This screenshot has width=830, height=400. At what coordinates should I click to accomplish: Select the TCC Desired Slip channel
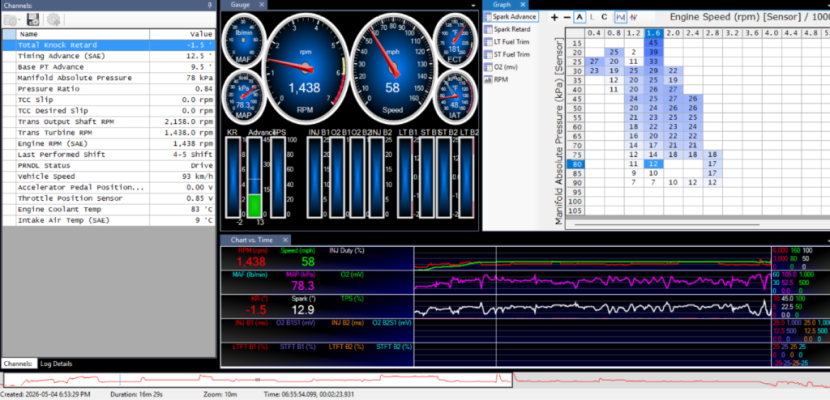click(x=109, y=111)
